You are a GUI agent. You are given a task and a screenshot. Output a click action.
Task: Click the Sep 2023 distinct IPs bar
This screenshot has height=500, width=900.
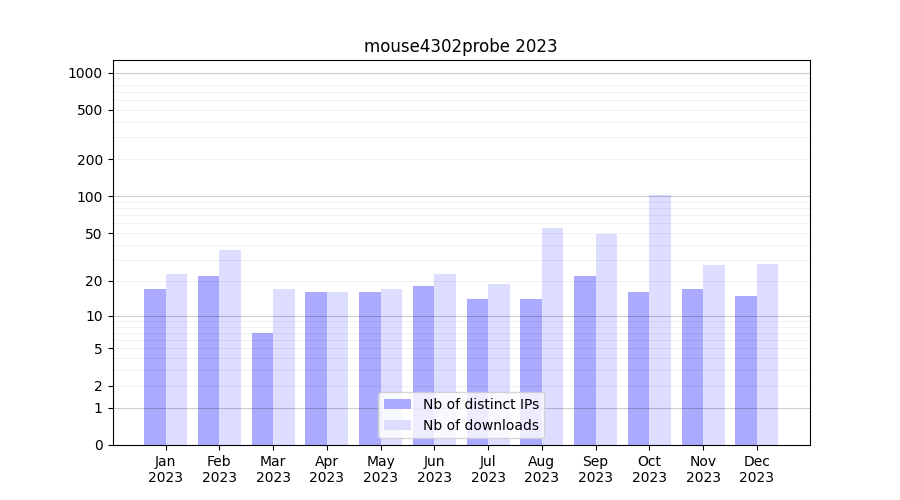[585, 360]
